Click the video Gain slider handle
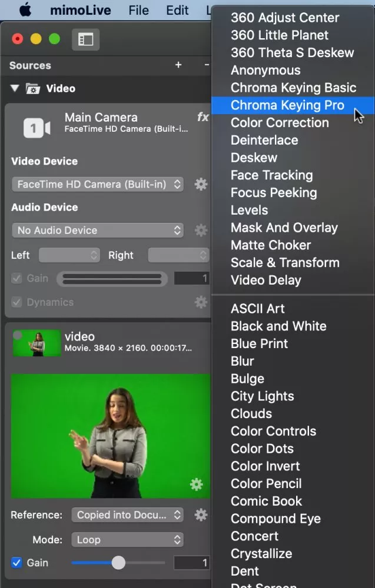This screenshot has width=375, height=588. (x=118, y=563)
